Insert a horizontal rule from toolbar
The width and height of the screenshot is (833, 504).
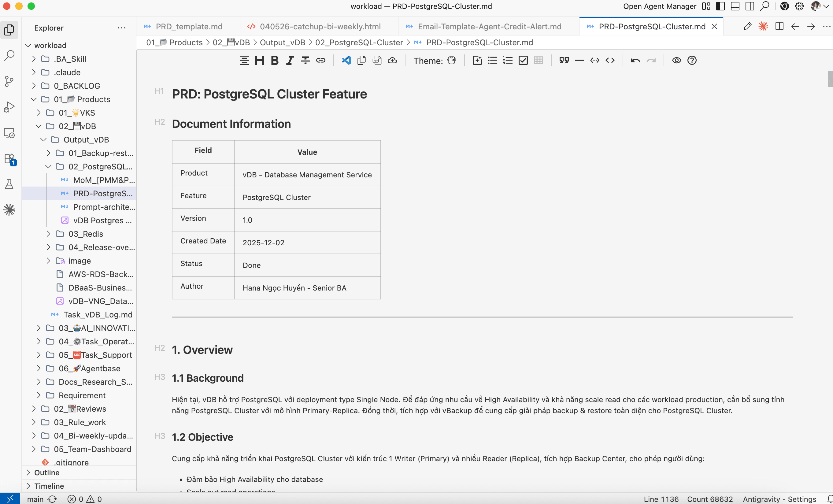click(x=579, y=61)
